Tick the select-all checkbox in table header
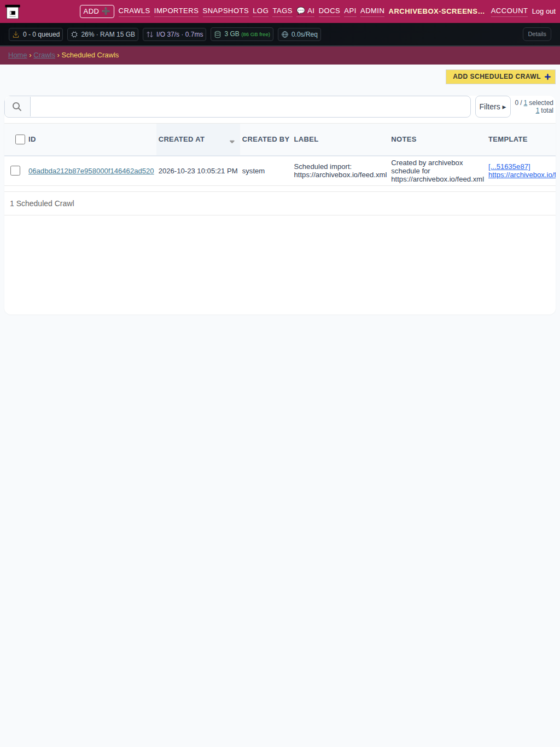Screen dimensions: 560x747 pos(20,139)
